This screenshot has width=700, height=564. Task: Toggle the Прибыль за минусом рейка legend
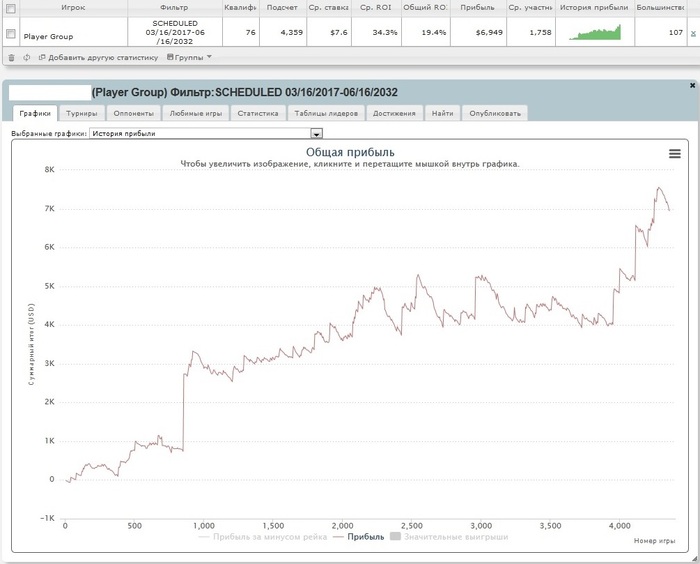coord(263,537)
